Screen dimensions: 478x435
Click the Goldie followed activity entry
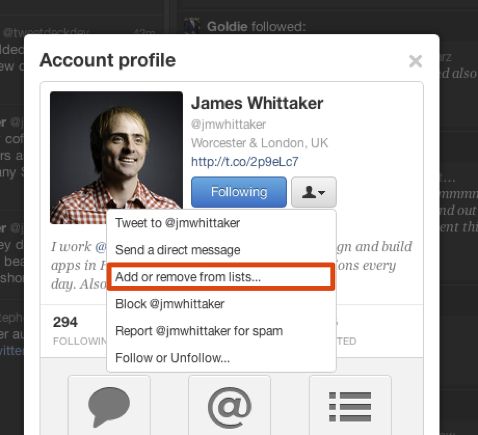point(256,26)
